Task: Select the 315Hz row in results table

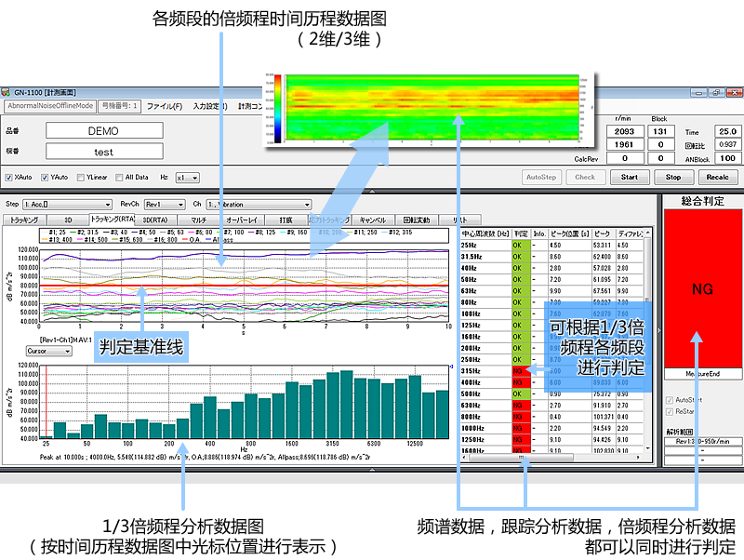Action: [x=551, y=371]
